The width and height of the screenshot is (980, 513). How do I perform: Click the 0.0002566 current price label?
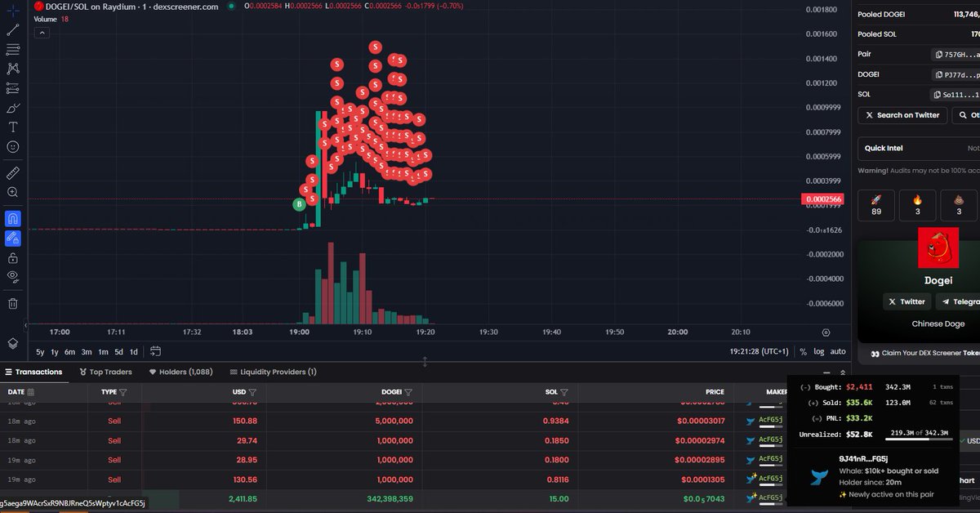(823, 199)
